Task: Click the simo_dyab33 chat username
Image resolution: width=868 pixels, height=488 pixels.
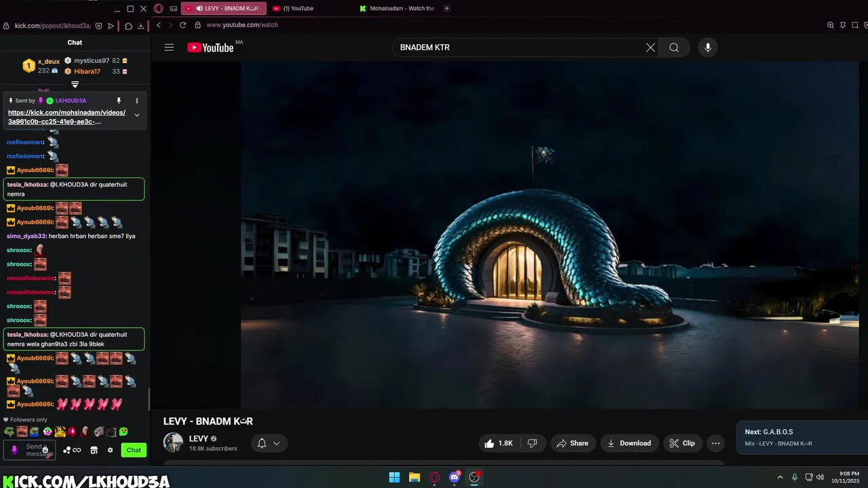Action: tap(26, 236)
